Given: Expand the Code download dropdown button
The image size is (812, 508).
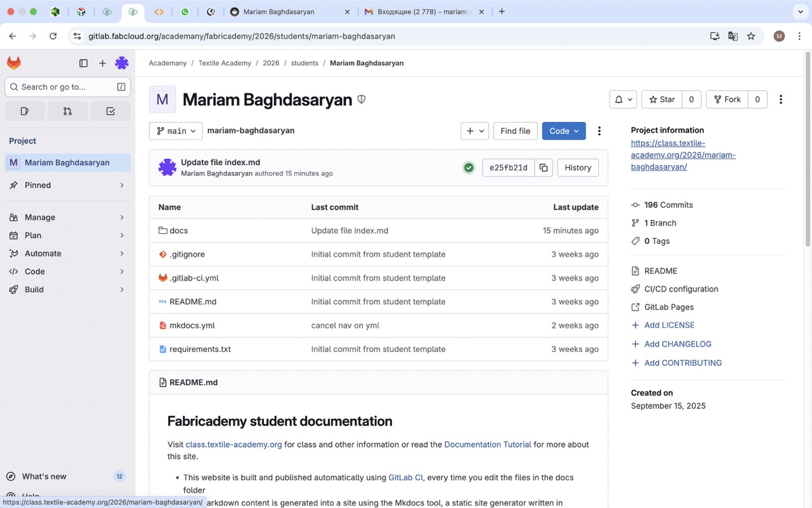Looking at the screenshot, I should (563, 131).
